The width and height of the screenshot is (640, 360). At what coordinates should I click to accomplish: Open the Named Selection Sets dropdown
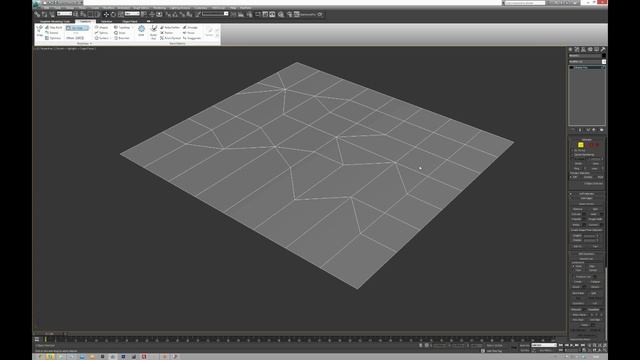[x=216, y=14]
